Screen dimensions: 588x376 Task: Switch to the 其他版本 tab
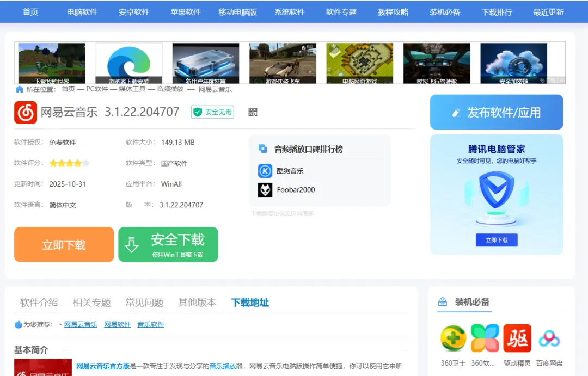[197, 302]
